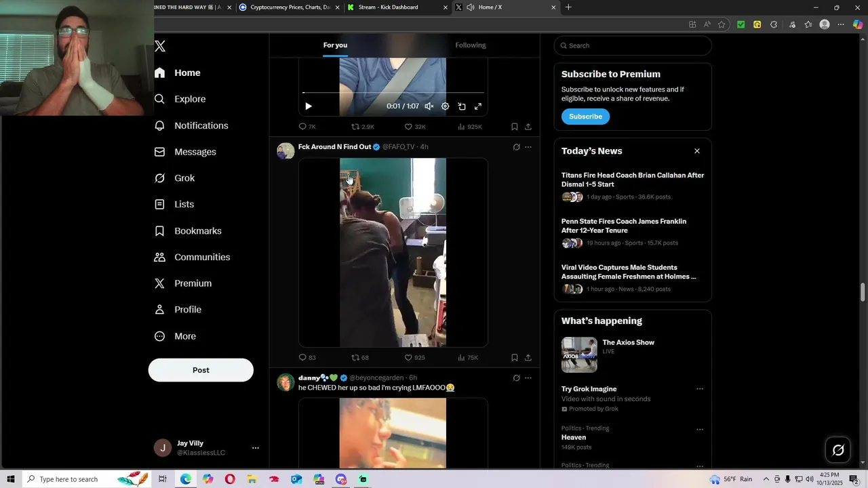The height and width of the screenshot is (488, 868).
Task: Open the Premium sidebar item
Action: coord(183,283)
